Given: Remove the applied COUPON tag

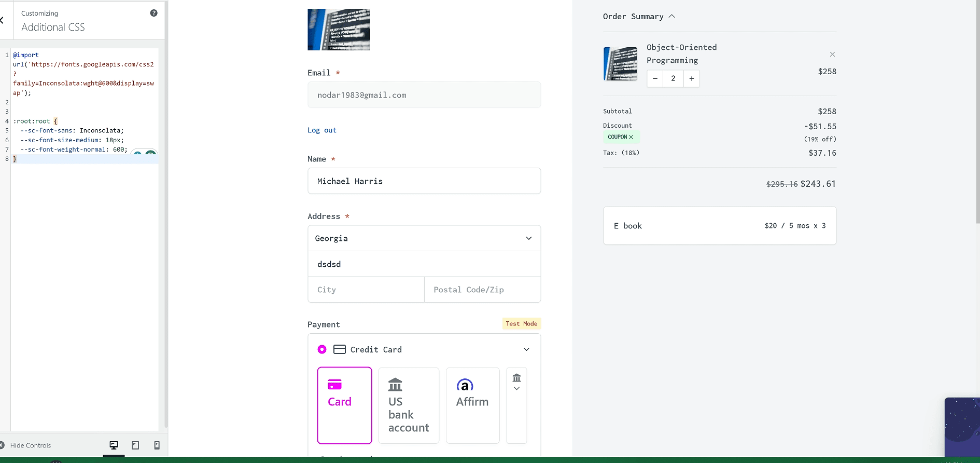Looking at the screenshot, I should coord(631,137).
